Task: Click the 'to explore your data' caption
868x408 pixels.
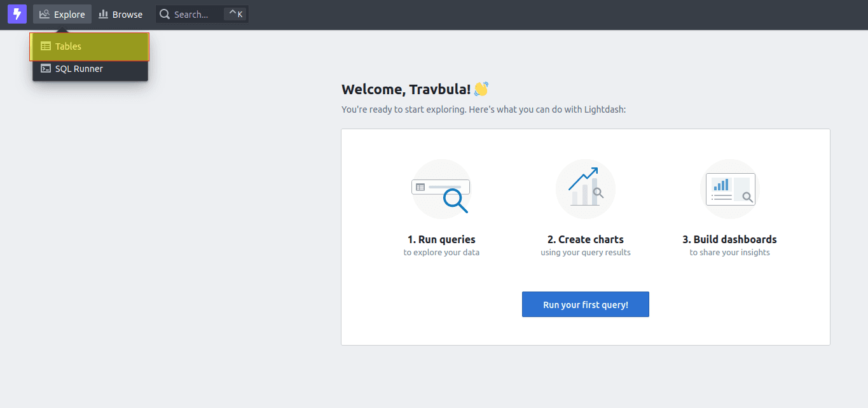Action: pos(441,253)
